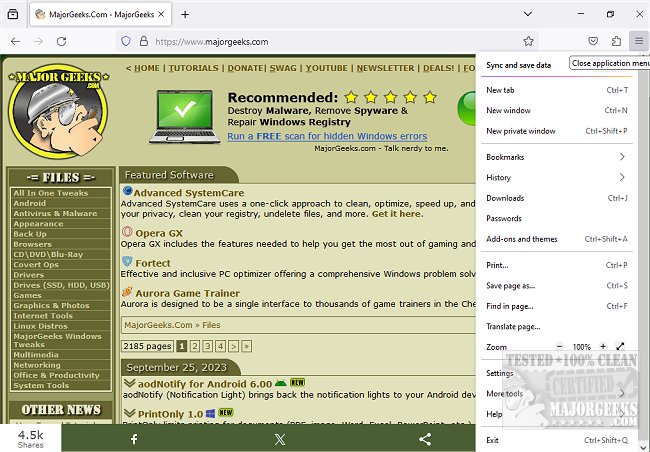Close the hamburger application menu button
This screenshot has height=452, width=650.
coord(638,41)
